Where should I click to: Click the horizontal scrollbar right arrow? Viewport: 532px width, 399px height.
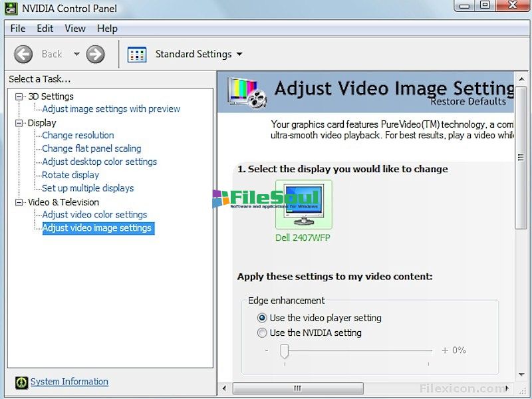pyautogui.click(x=507, y=388)
